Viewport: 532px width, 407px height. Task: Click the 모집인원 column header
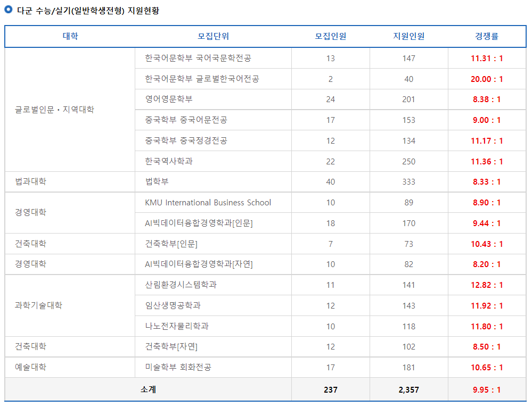[330, 36]
